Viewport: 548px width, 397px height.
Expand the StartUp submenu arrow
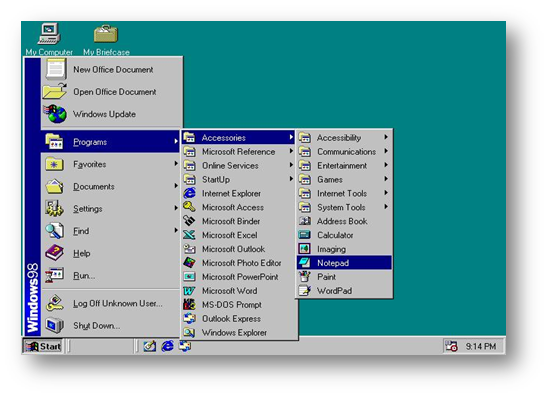291,179
